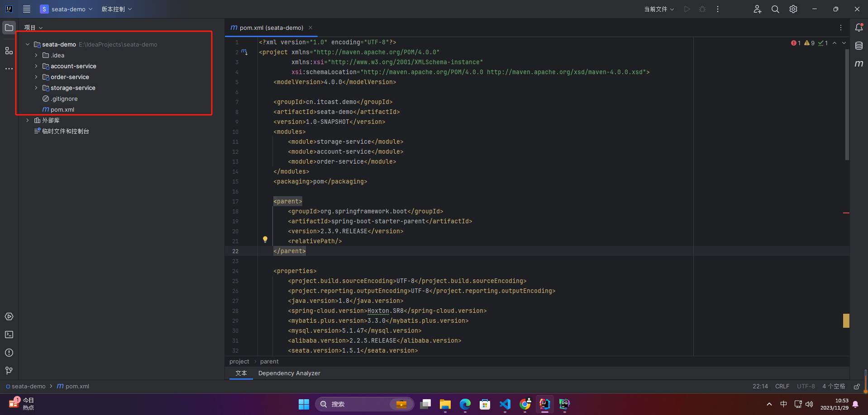Open the Maven tool window
The width and height of the screenshot is (868, 415).
tap(858, 64)
